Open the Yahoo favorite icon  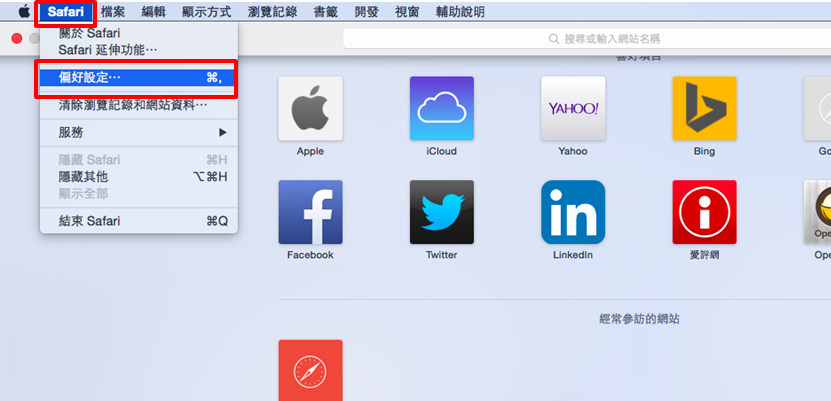pos(572,108)
